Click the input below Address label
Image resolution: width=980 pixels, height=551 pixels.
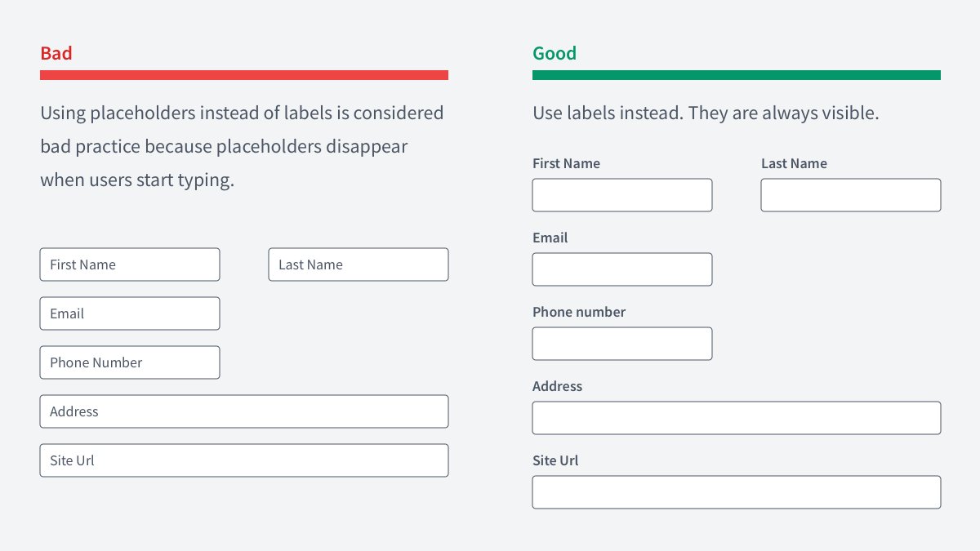737,418
